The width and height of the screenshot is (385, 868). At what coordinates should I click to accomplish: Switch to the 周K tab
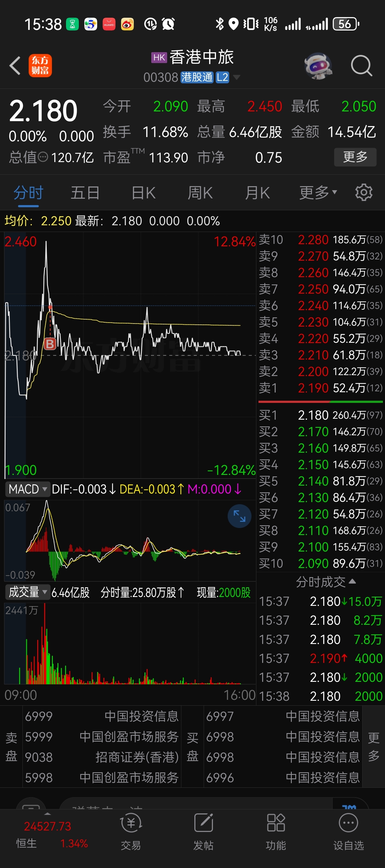(200, 193)
